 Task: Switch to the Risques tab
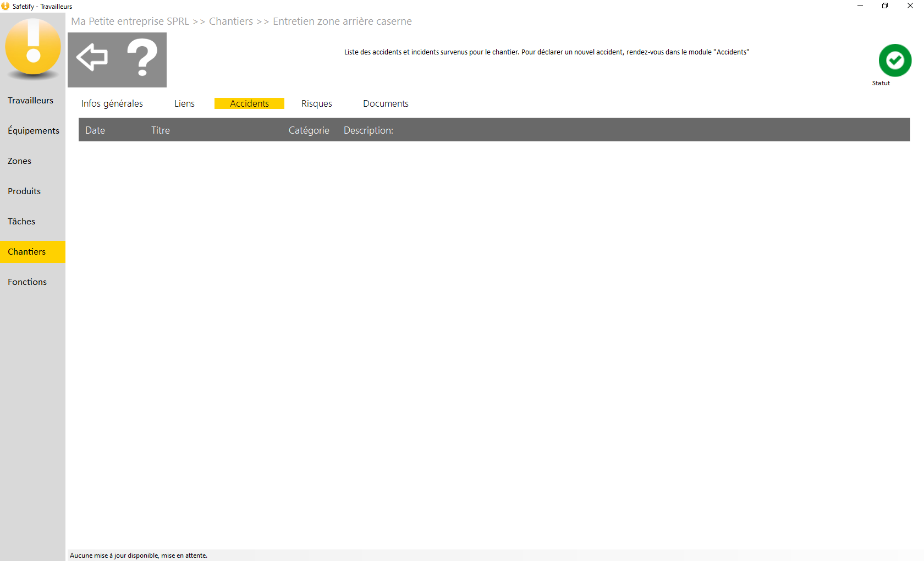[317, 103]
